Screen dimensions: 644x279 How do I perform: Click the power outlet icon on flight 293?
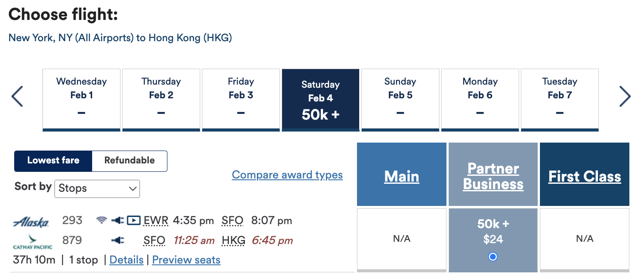tap(117, 220)
